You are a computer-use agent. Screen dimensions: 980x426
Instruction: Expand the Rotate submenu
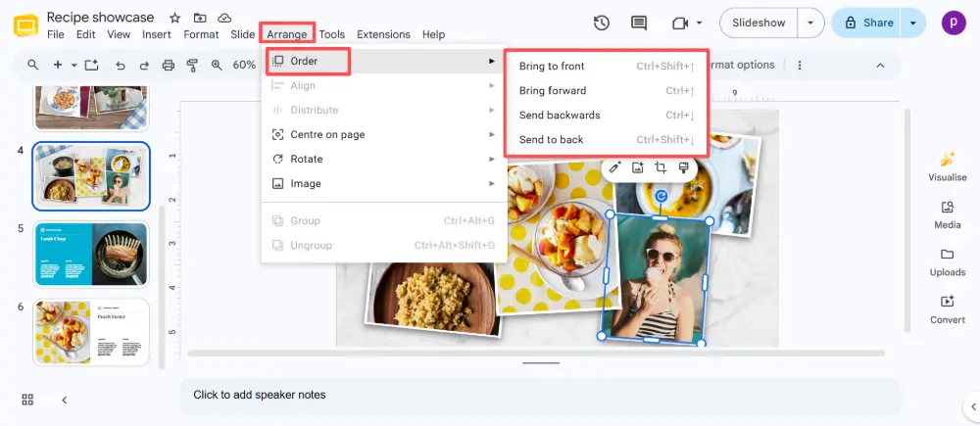tap(384, 159)
